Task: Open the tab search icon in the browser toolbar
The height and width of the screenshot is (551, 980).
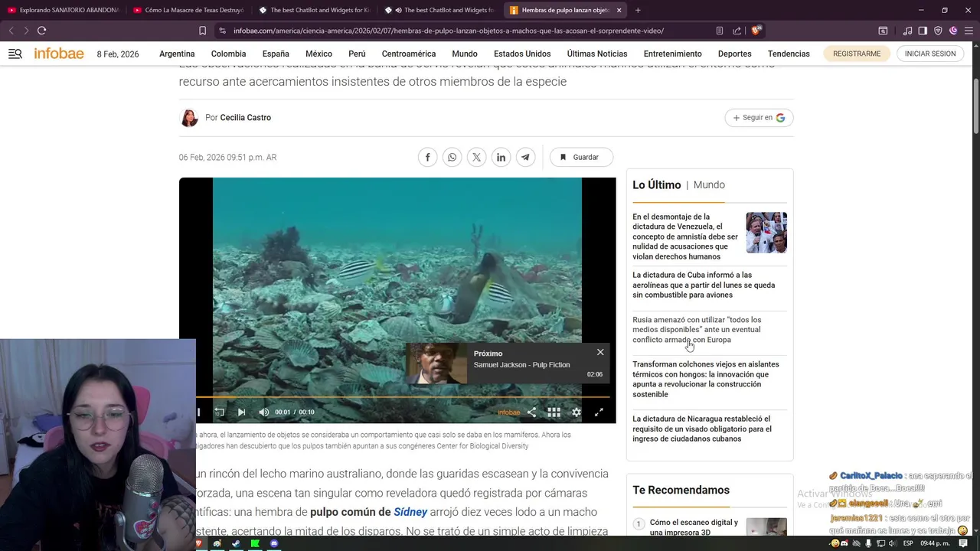Action: [x=883, y=31]
